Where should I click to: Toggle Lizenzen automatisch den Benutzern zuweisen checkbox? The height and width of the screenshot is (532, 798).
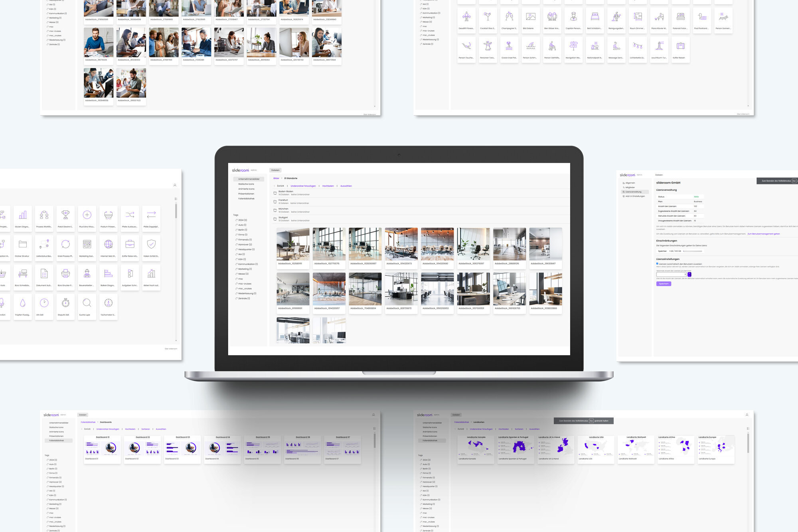point(657,263)
